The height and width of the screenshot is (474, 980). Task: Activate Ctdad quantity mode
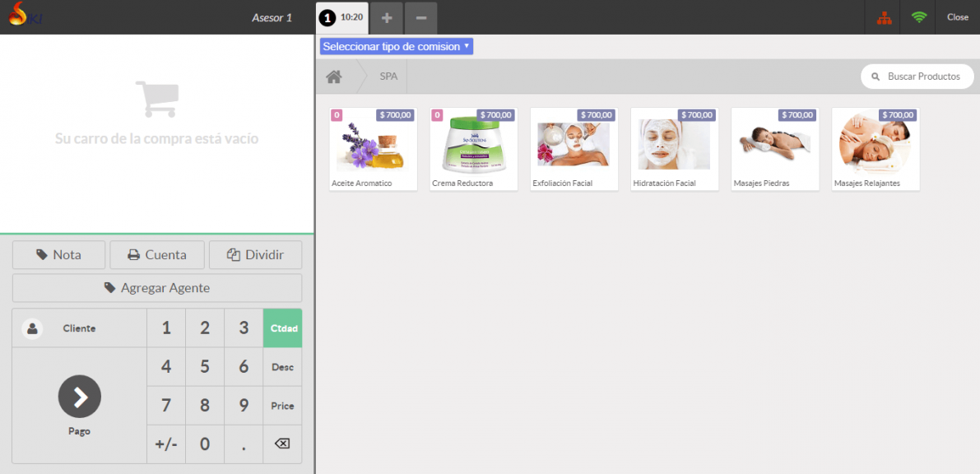coord(282,328)
